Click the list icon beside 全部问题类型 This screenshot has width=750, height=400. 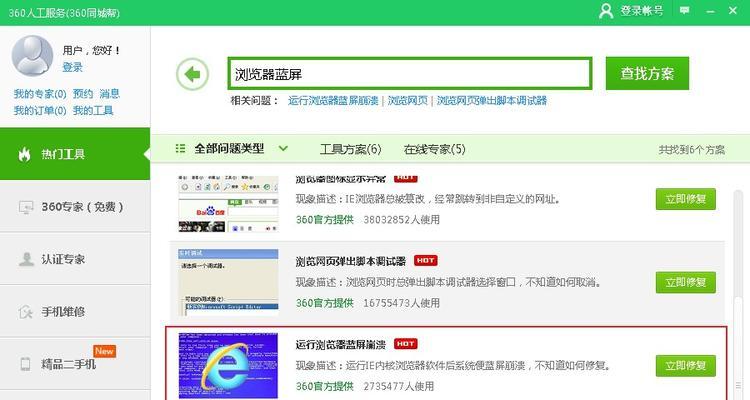coord(180,148)
